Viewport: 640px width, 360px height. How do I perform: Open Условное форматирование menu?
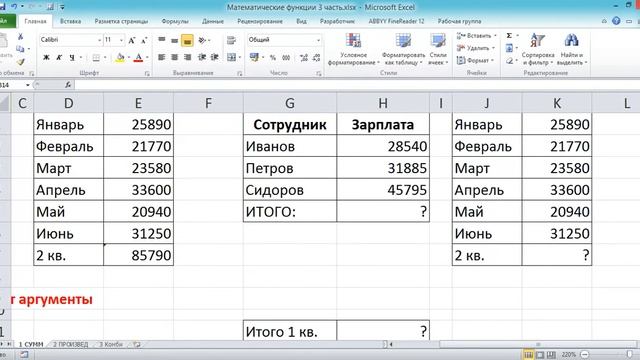pyautogui.click(x=353, y=49)
